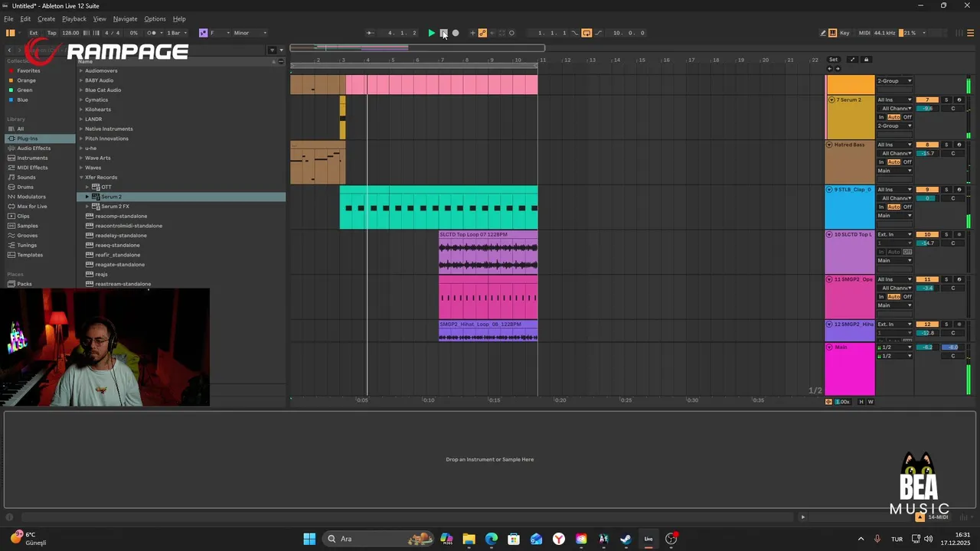Arm the Arrangement Record button

pyautogui.click(x=456, y=33)
